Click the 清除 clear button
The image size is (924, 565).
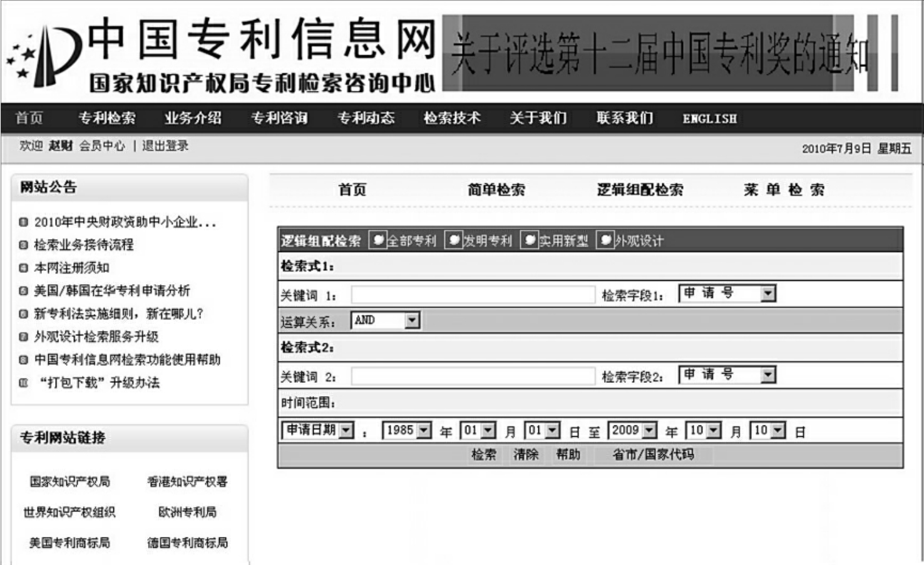coord(526,455)
